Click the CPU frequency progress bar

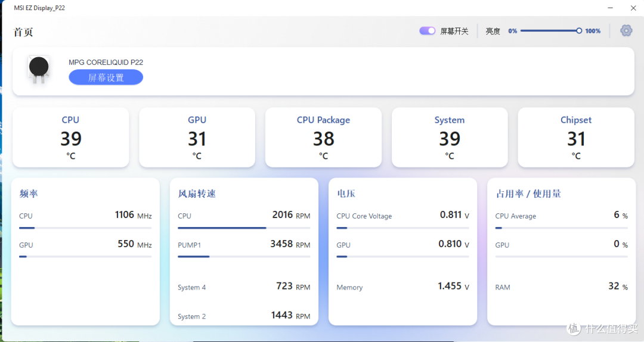(85, 228)
